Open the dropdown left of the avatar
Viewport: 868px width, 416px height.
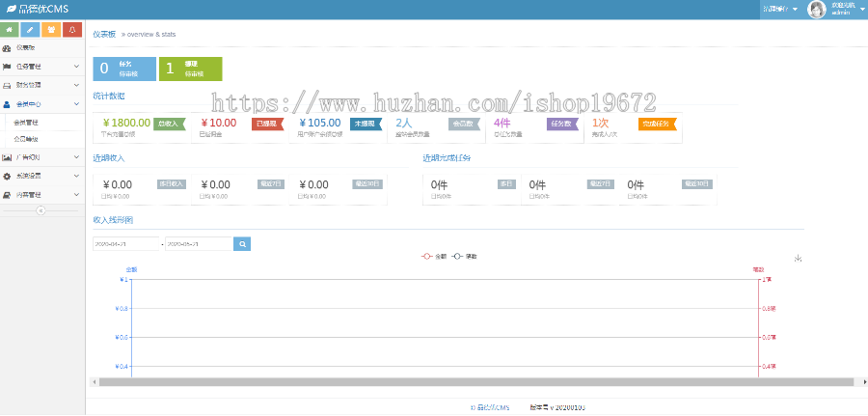coord(781,9)
